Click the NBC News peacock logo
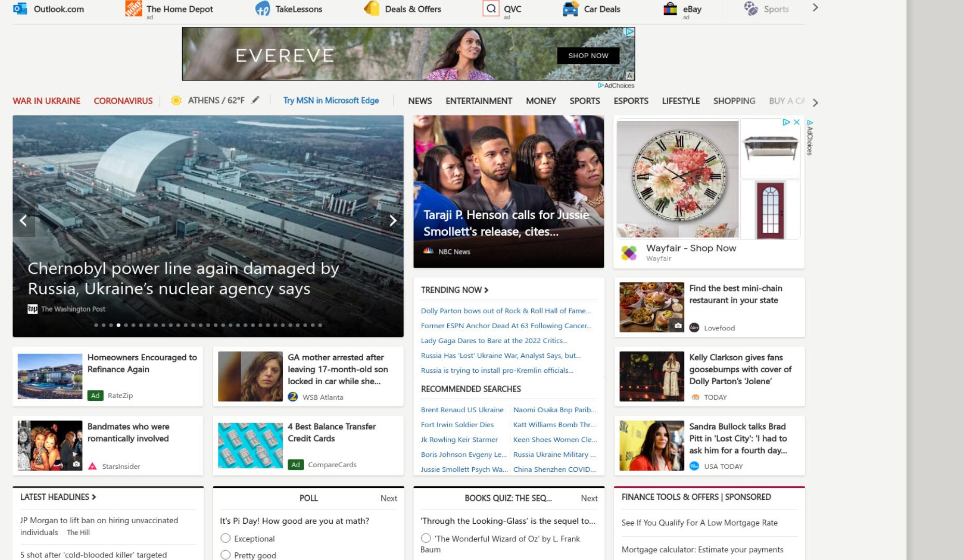This screenshot has height=560, width=964. pyautogui.click(x=428, y=251)
